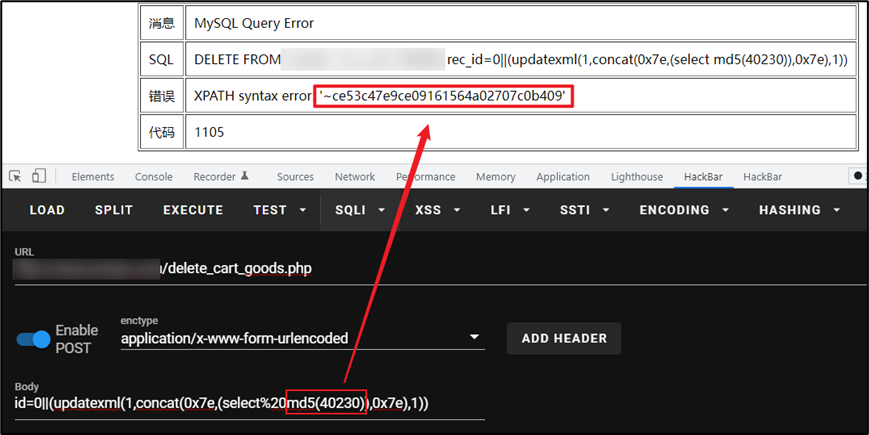Toggle the Enable POST switch

coord(33,339)
